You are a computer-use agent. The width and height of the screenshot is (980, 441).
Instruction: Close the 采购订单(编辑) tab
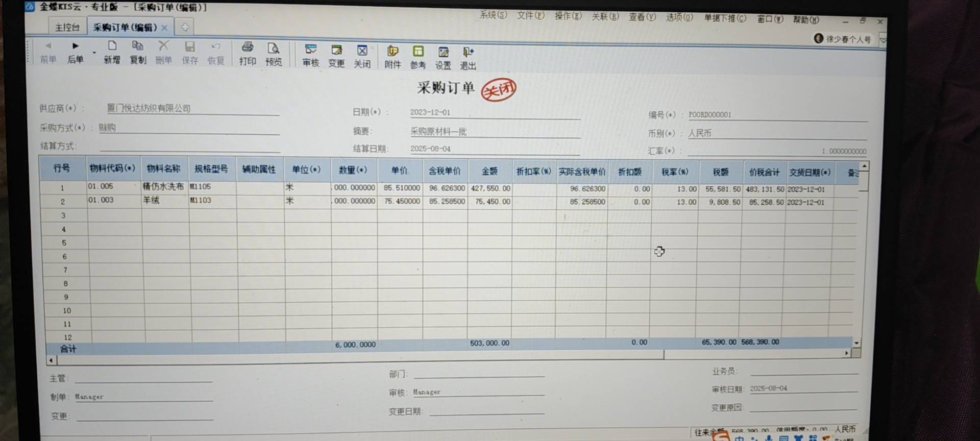[164, 28]
